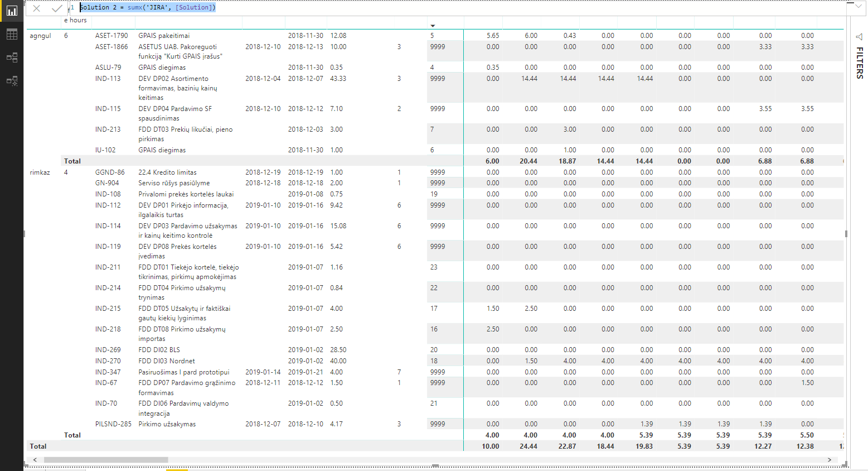Click the IND-270 issue key

pos(108,361)
